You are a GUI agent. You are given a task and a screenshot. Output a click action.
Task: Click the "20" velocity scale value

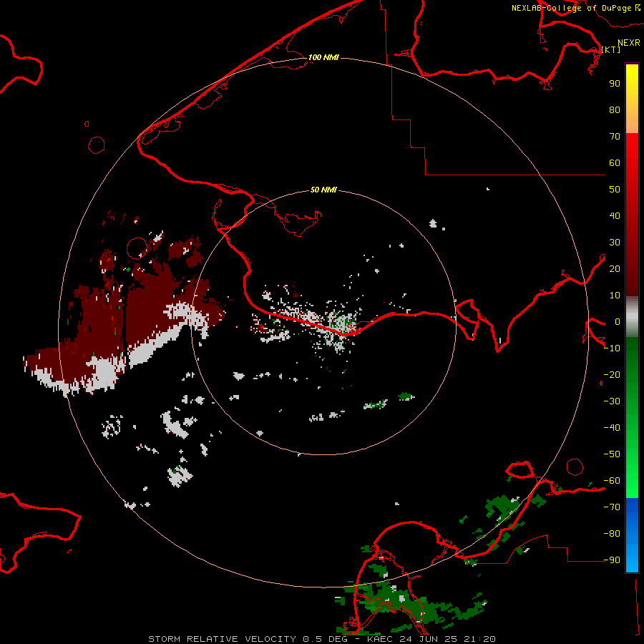pyautogui.click(x=615, y=269)
